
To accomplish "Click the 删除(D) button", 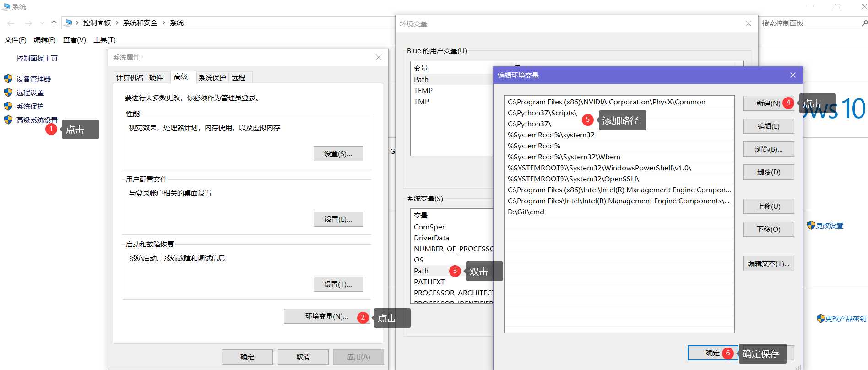I will coord(769,172).
